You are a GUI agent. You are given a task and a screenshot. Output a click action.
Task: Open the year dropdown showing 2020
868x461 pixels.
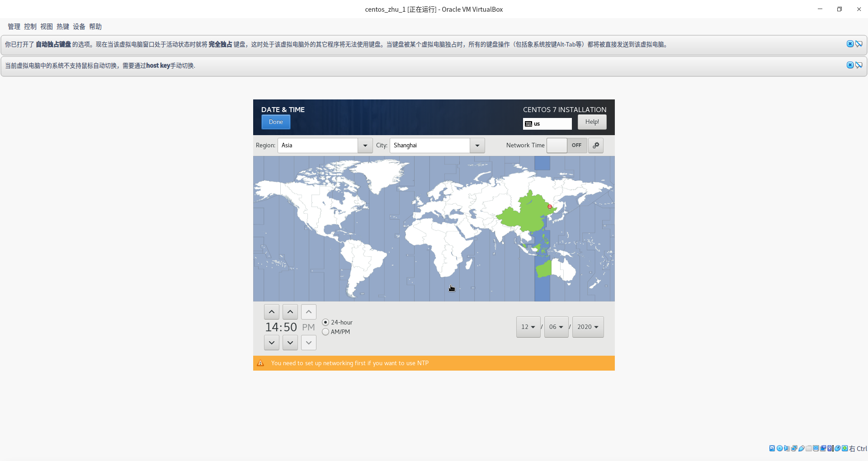pyautogui.click(x=588, y=327)
